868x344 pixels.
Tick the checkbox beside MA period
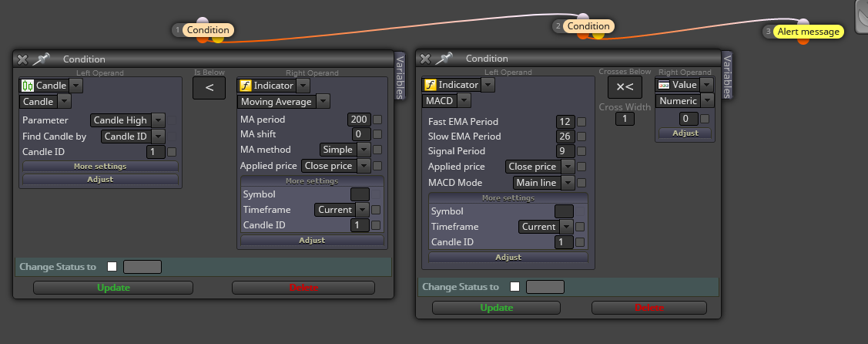tap(377, 119)
